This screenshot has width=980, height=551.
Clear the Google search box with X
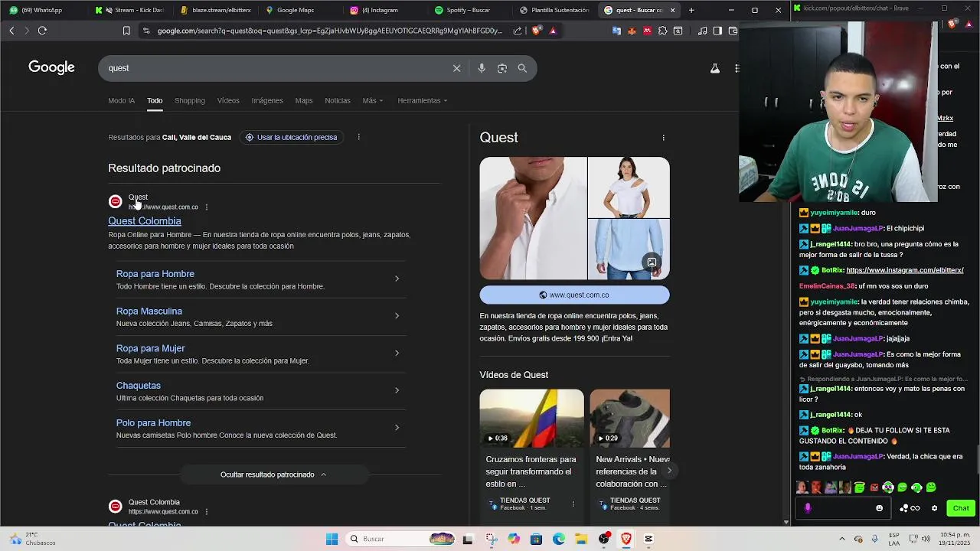click(x=456, y=68)
